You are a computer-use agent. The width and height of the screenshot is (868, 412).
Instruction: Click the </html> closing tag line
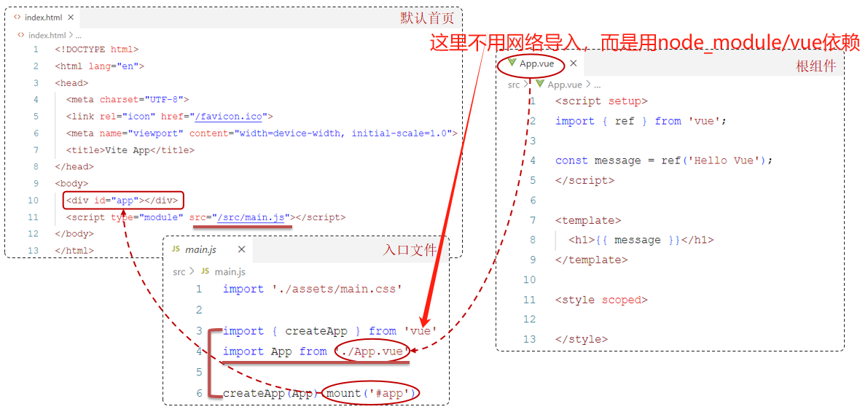click(74, 251)
